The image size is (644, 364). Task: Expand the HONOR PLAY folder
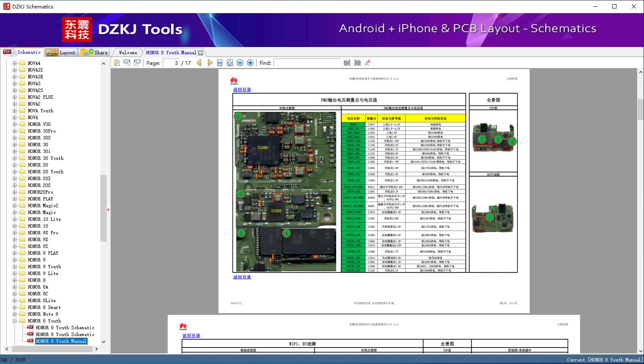[x=15, y=199]
